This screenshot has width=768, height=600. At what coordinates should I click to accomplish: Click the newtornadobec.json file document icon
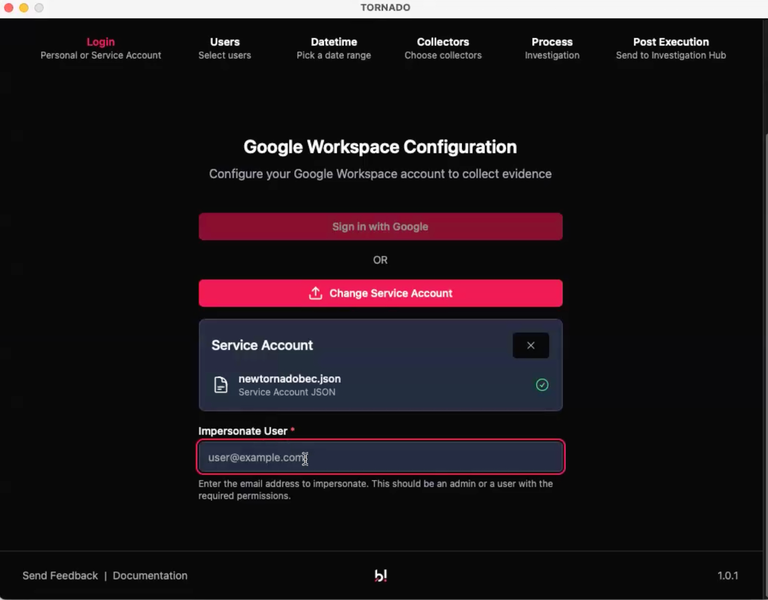point(221,385)
